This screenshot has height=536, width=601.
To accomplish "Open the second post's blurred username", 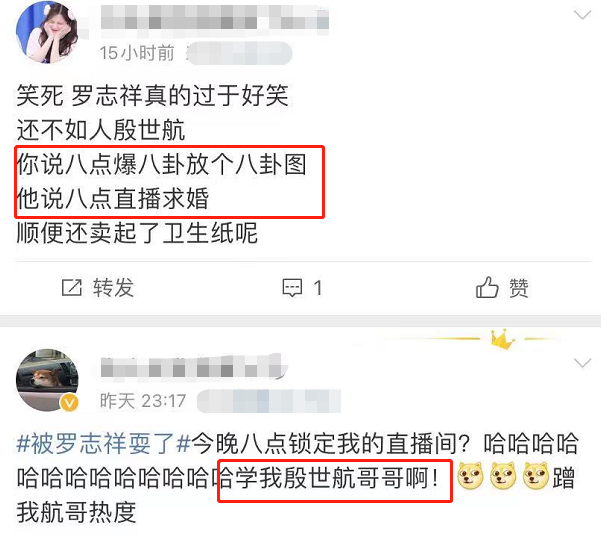I will [x=194, y=367].
